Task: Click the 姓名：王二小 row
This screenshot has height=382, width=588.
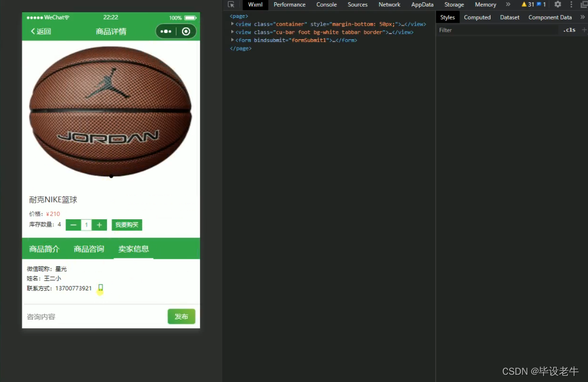Action: point(44,279)
